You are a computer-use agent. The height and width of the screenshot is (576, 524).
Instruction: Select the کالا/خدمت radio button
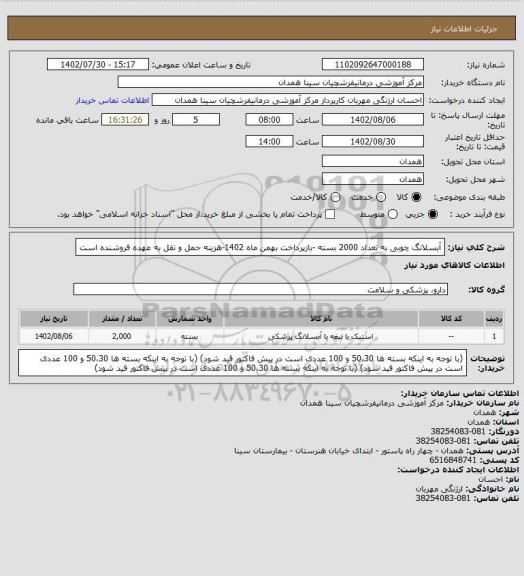(x=335, y=197)
